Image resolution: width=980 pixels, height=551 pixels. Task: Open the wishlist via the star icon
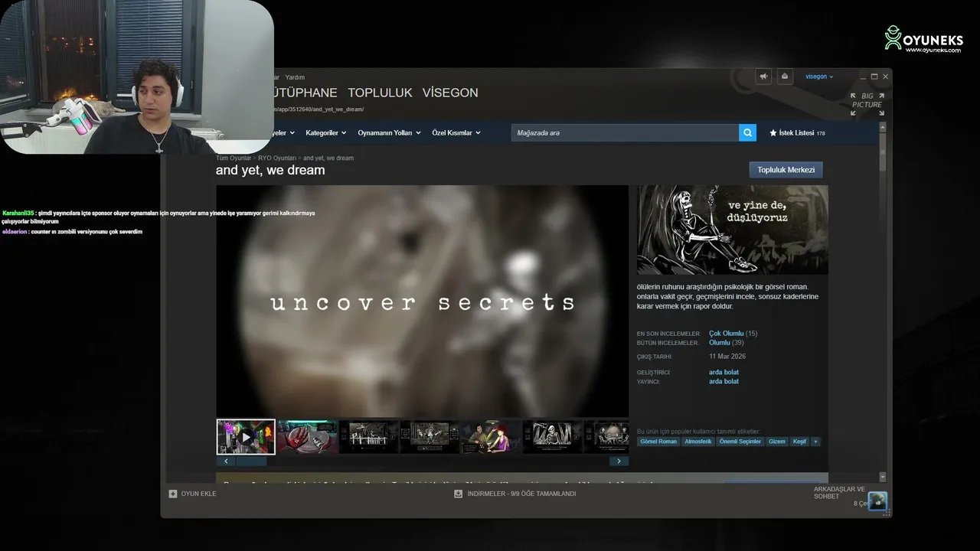(x=773, y=133)
